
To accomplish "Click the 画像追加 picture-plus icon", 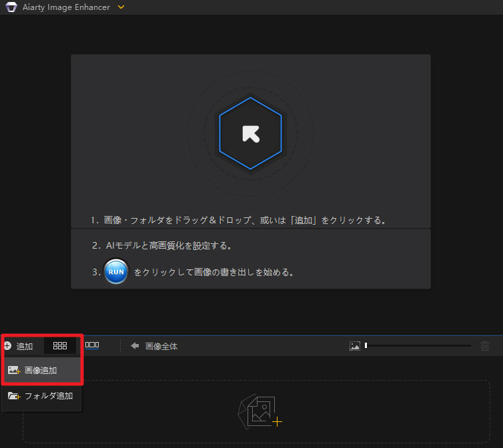I will pos(14,370).
